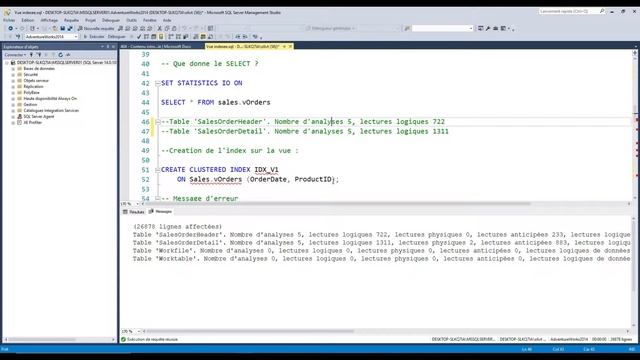Click the IDX_V1 index name in code

pos(267,170)
